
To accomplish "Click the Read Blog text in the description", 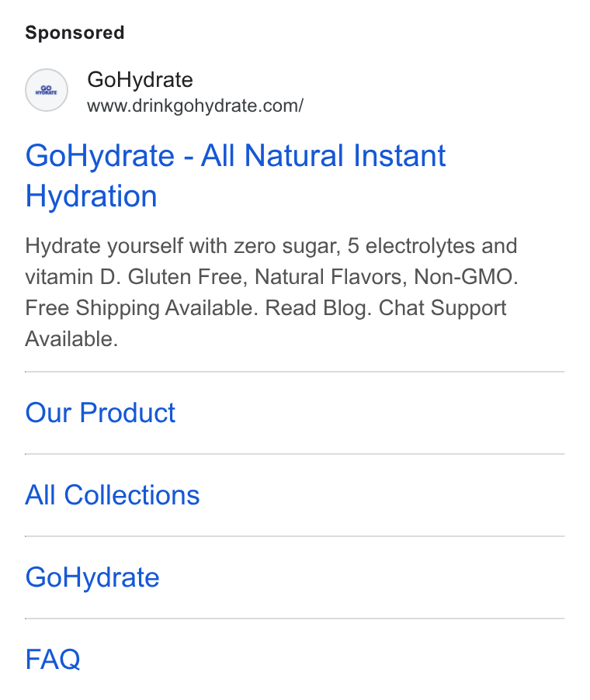I will click(x=318, y=308).
